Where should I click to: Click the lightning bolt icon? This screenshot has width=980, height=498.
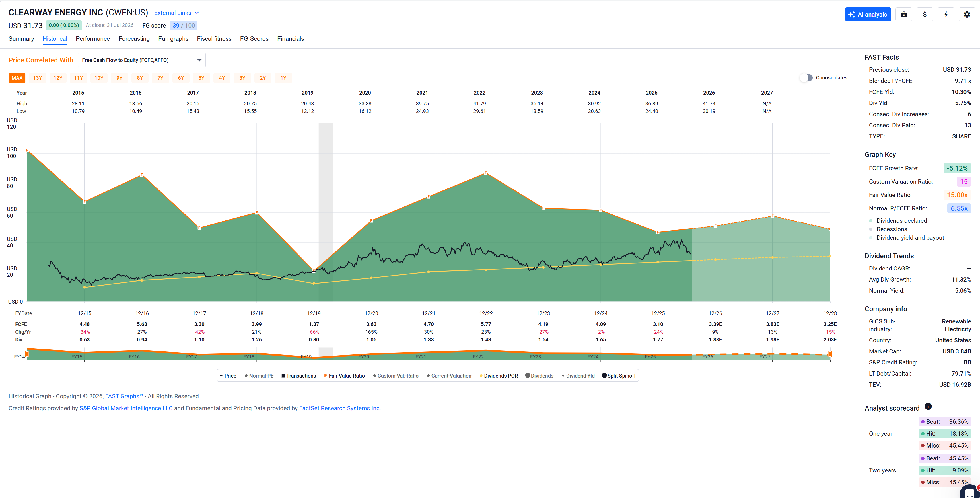click(946, 15)
